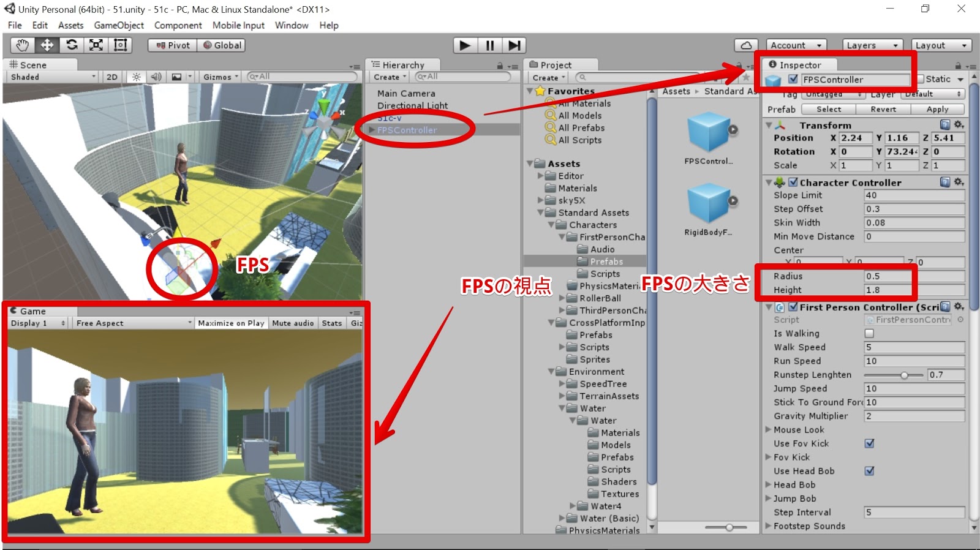Select RigidBodyFPS prefab thumbnail

point(709,203)
